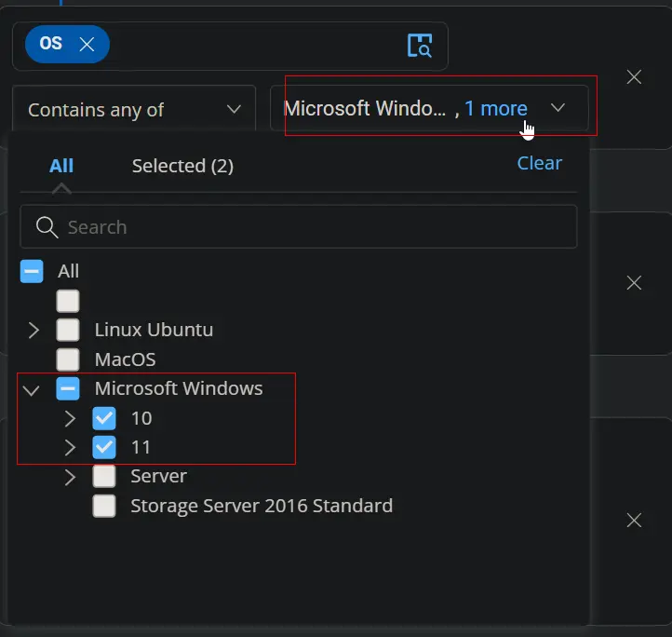Expand the Windows 11 node
Viewport: 672px width, 637px height.
(x=70, y=447)
